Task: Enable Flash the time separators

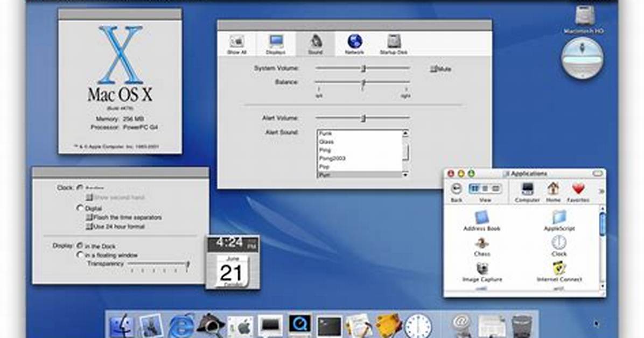Action: [x=89, y=217]
